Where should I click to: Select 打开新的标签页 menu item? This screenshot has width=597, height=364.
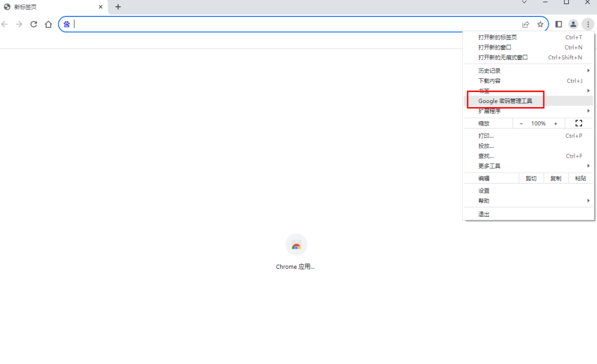tap(528, 37)
